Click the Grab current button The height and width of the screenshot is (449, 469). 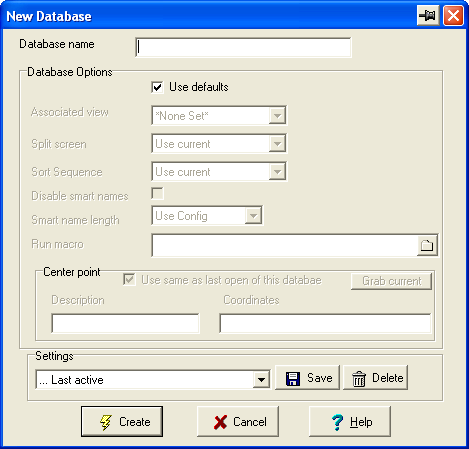[x=391, y=281]
